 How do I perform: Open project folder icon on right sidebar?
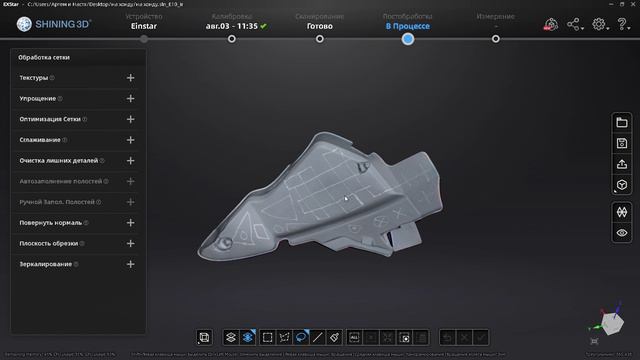coord(622,122)
